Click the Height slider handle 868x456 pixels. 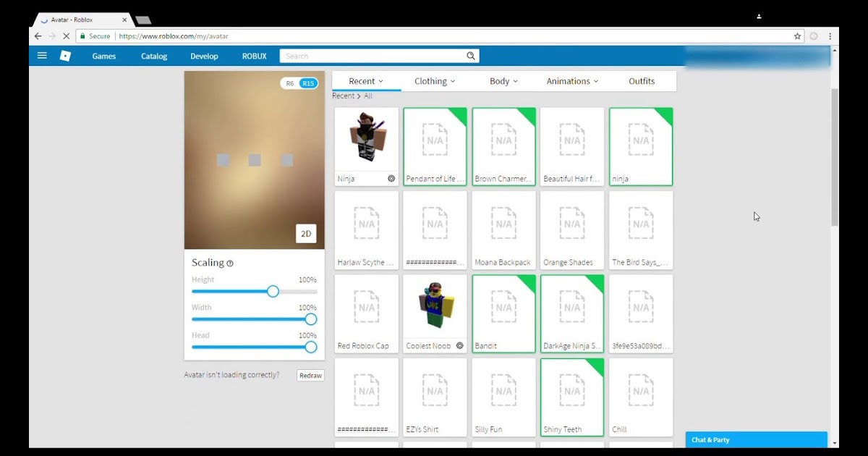(273, 291)
